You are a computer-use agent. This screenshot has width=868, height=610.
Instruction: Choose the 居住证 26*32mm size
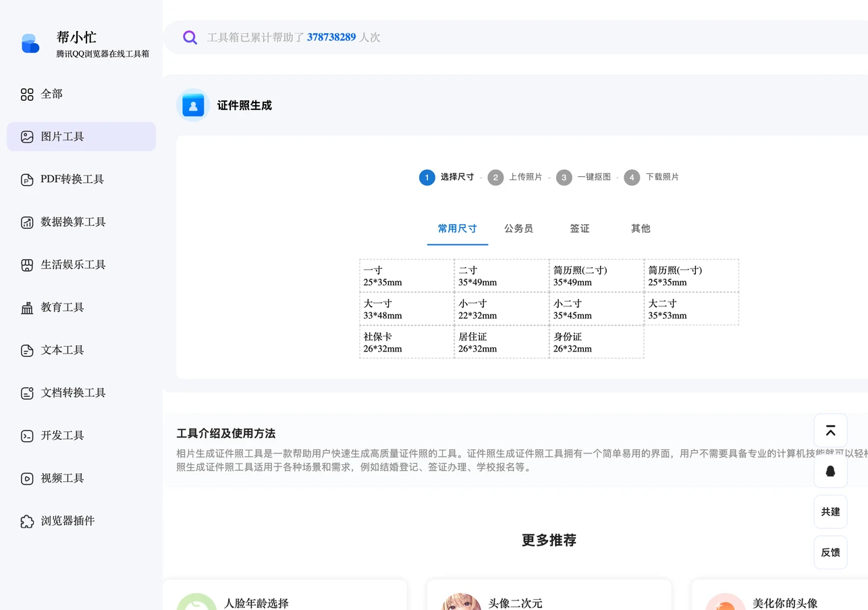coord(501,341)
